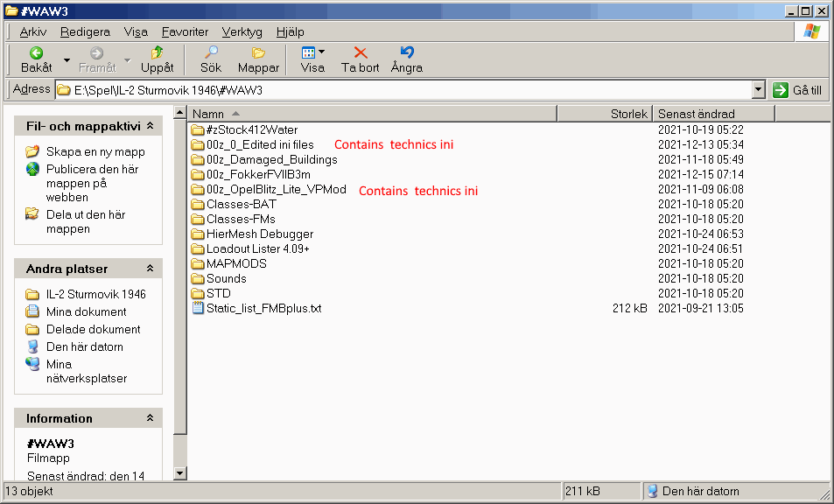Open Mina nätverksplatser link
The width and height of the screenshot is (834, 504).
tap(86, 371)
